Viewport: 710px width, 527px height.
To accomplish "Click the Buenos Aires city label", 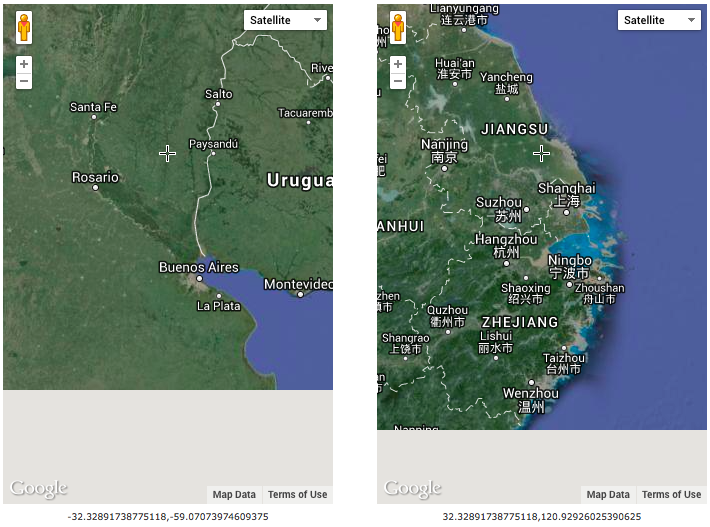I will [199, 267].
